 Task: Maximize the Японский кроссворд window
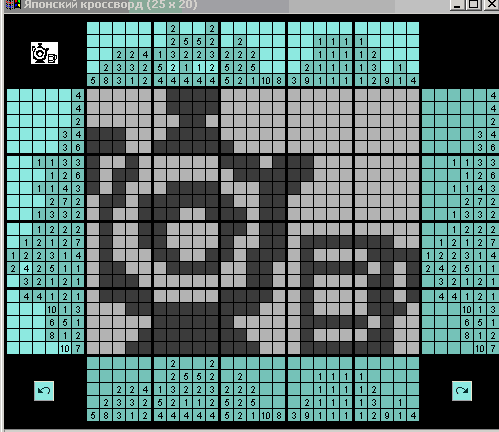pos(473,5)
